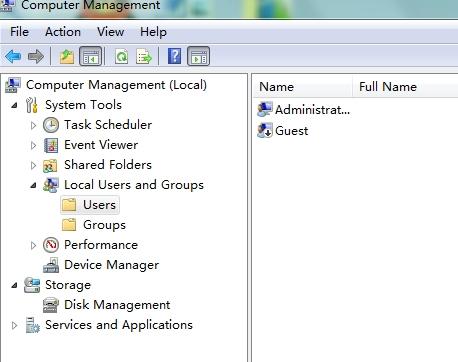Open the Action menu

pos(63,32)
